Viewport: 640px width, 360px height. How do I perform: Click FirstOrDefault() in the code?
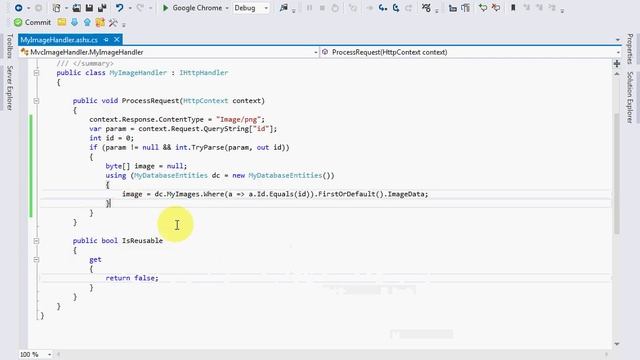[x=351, y=194]
